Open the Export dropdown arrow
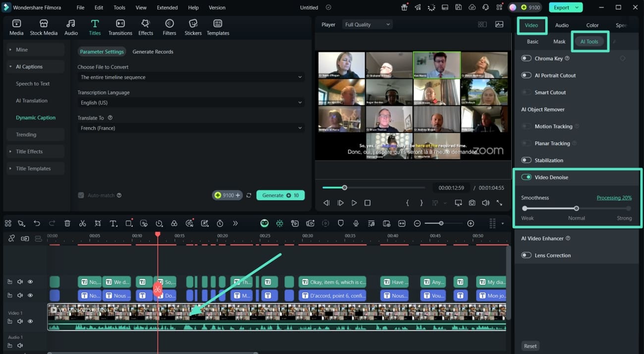 [x=577, y=7]
